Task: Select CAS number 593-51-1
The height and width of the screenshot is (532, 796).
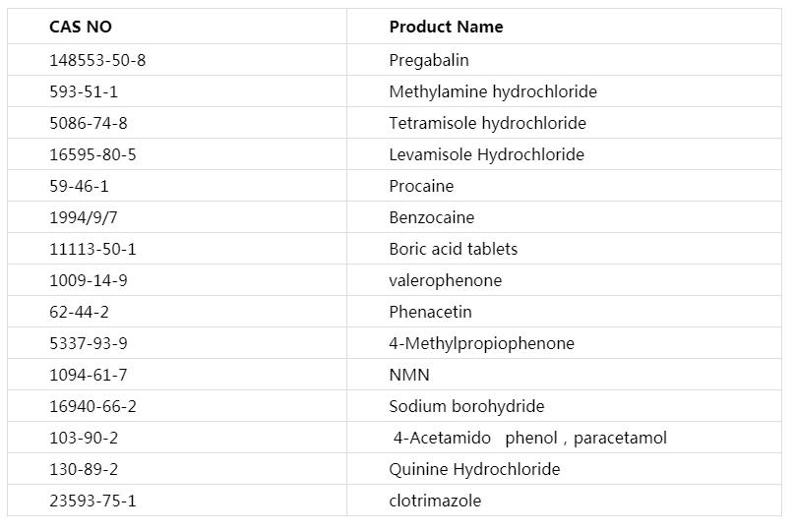Action: click(x=84, y=91)
